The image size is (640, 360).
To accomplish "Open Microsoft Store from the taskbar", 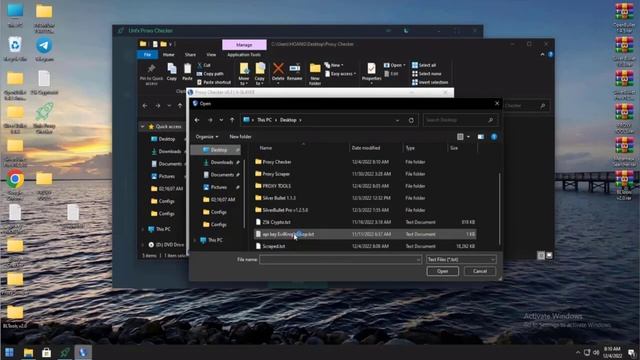I will 47,352.
